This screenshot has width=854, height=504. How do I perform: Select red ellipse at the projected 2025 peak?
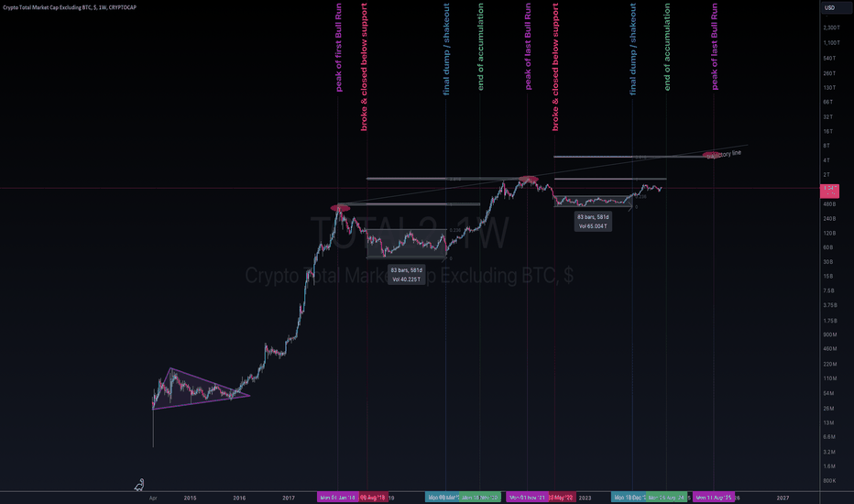coord(711,155)
